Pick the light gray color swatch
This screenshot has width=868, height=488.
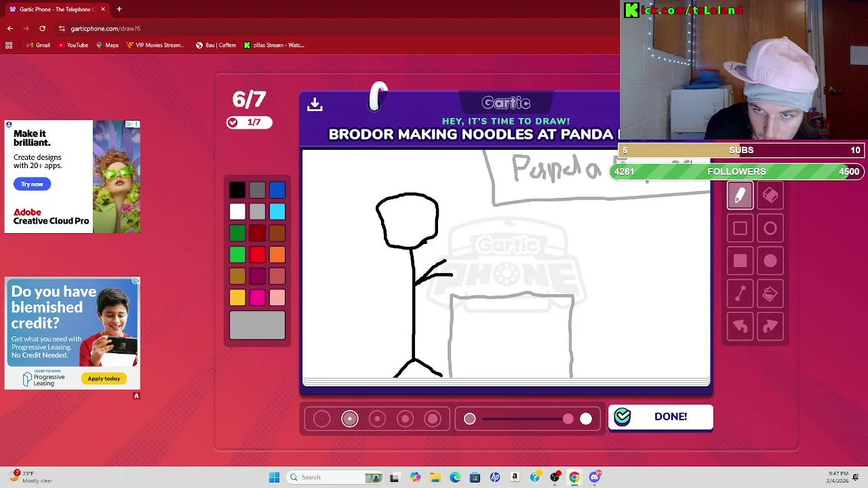click(257, 212)
